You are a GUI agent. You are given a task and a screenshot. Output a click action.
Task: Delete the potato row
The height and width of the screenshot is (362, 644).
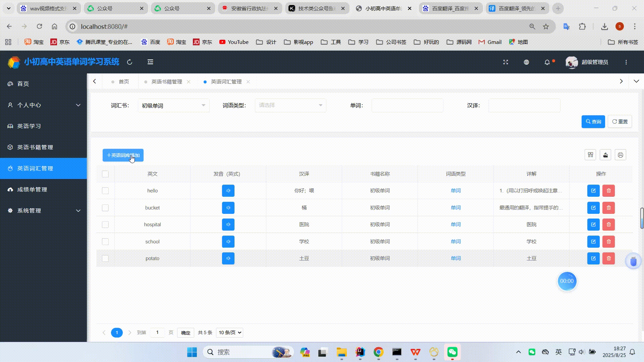tap(608, 258)
